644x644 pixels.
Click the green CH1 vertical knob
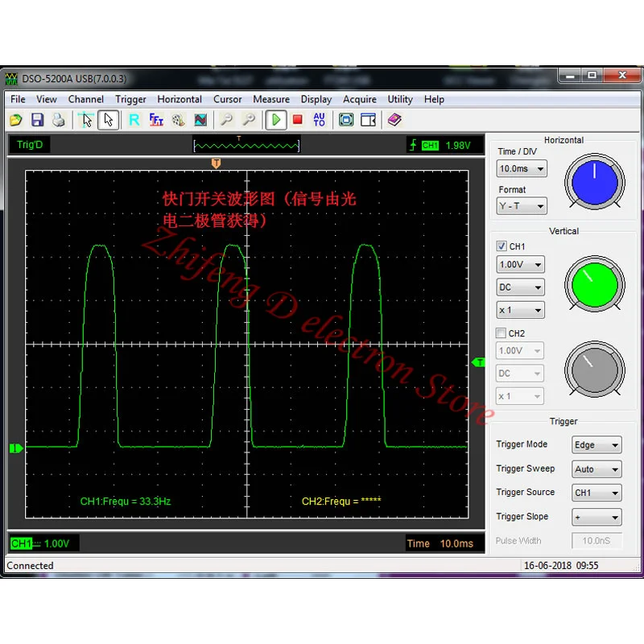pos(595,284)
